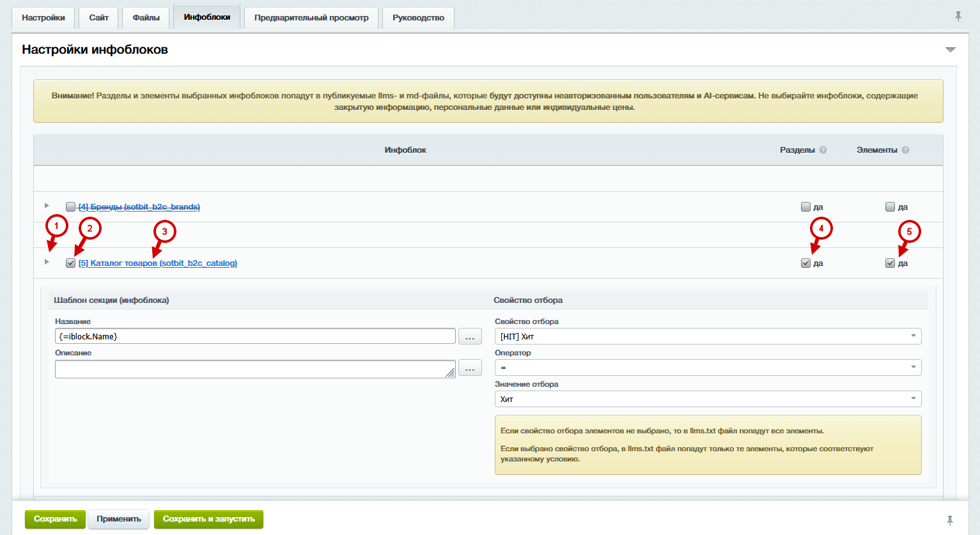
Task: Open the Предварительный просмотр tab
Action: [x=311, y=18]
